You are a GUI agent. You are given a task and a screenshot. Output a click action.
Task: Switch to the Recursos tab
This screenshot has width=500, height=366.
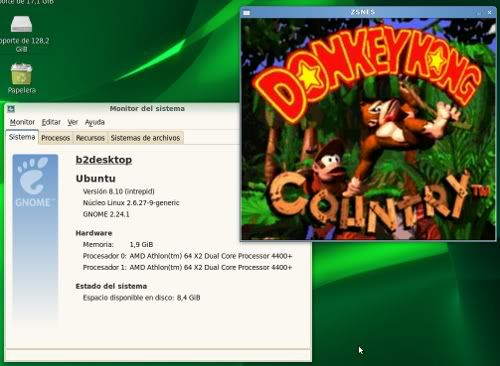tap(90, 138)
